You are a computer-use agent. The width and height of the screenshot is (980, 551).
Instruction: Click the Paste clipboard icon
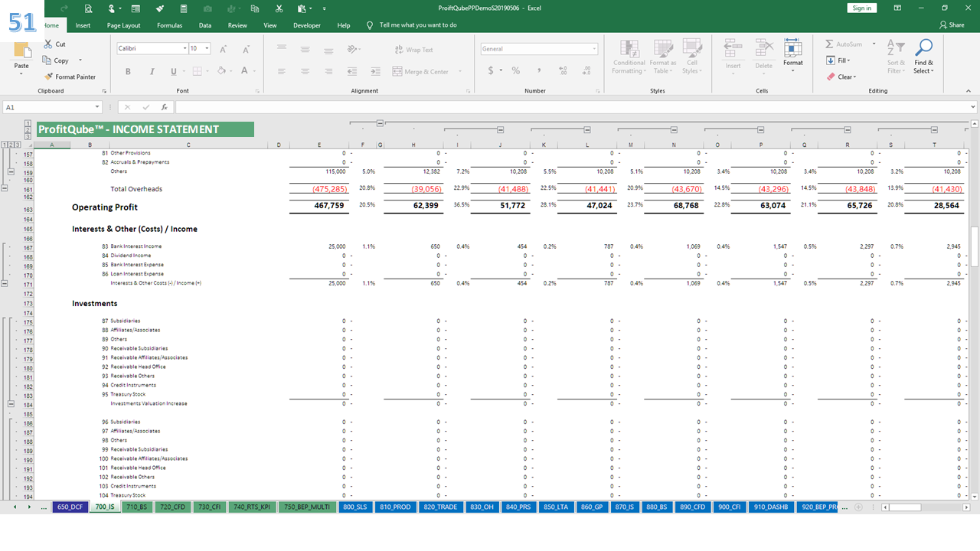click(21, 51)
